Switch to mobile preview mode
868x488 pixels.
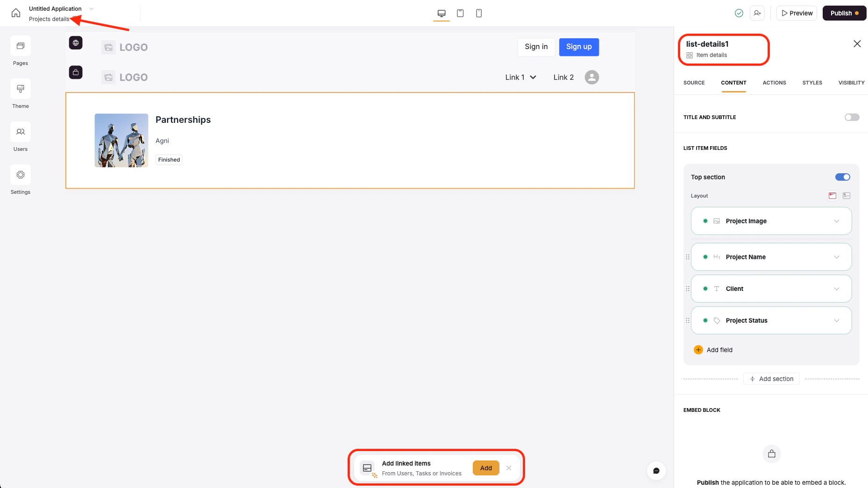pyautogui.click(x=479, y=13)
